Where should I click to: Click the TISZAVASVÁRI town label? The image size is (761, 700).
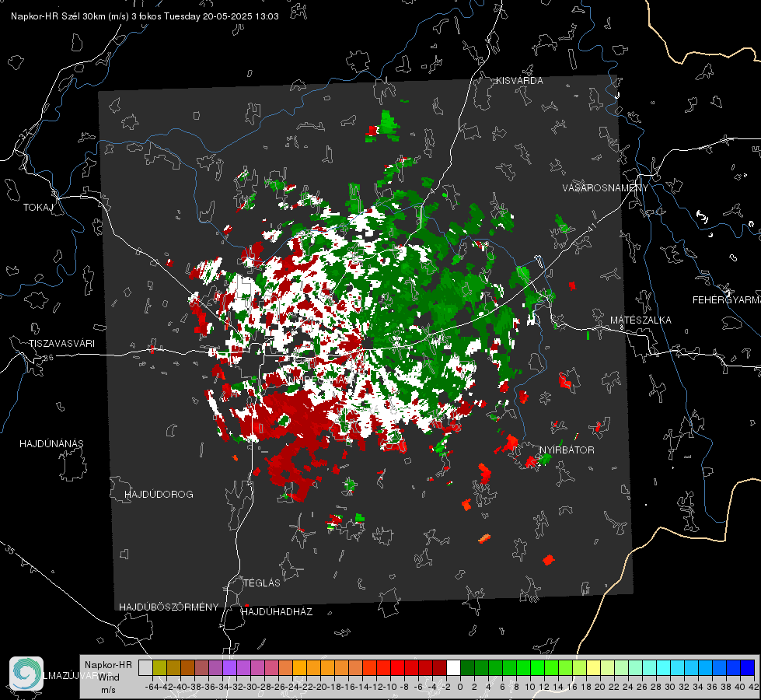[61, 344]
